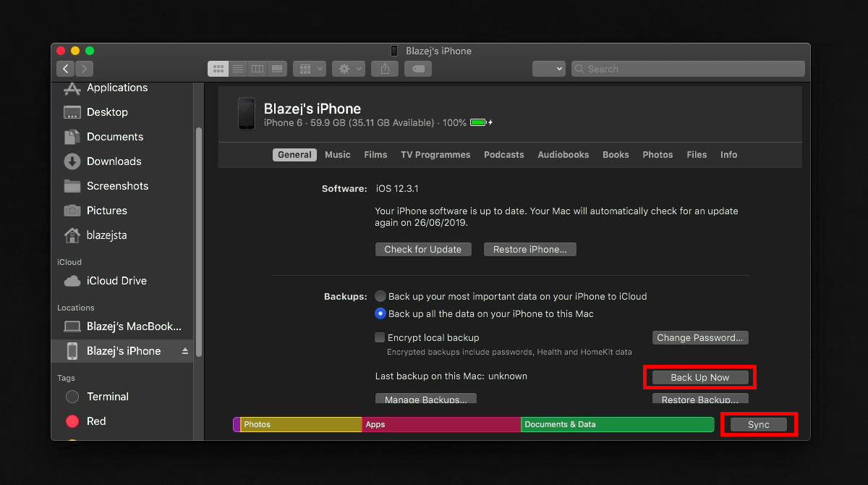Screen dimensions: 868x485
Task: Switch to the General tab
Action: [x=294, y=155]
